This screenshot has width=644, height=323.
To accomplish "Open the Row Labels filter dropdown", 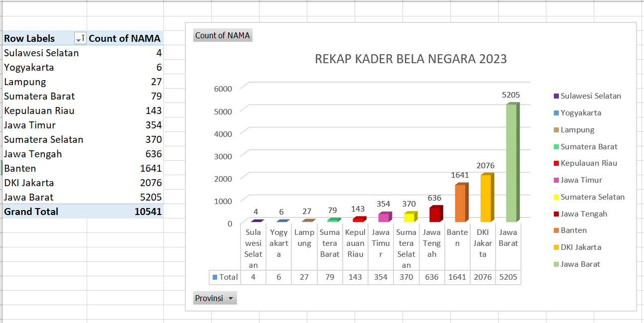I will (80, 38).
